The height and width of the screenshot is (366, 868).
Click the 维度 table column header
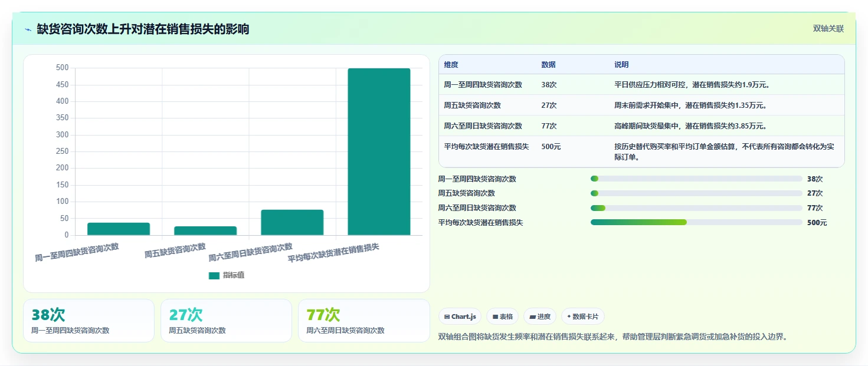click(x=451, y=65)
